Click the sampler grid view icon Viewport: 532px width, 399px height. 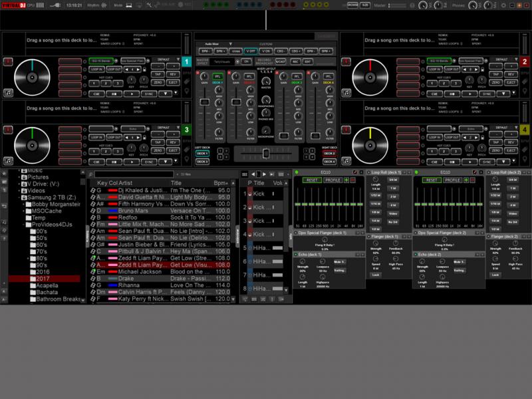click(x=244, y=174)
